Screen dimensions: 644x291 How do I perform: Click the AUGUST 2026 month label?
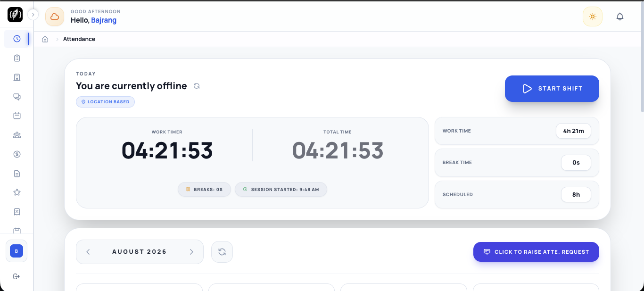tap(140, 252)
